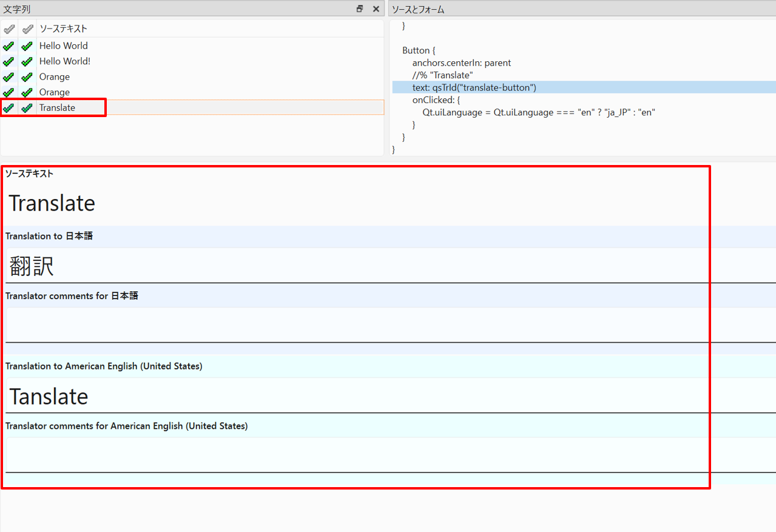Click first green checkmark in Hello World row

(8, 46)
